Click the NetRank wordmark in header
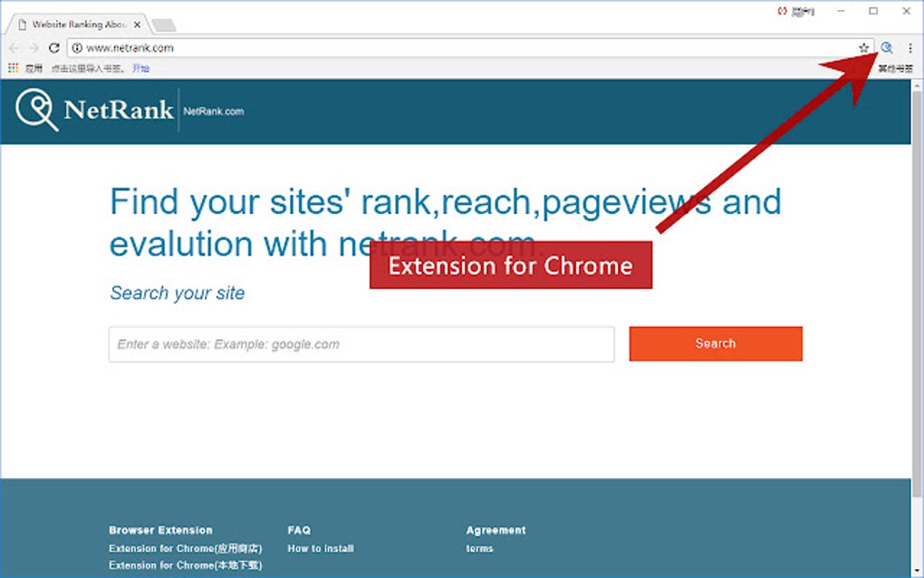The image size is (924, 578). (x=119, y=111)
